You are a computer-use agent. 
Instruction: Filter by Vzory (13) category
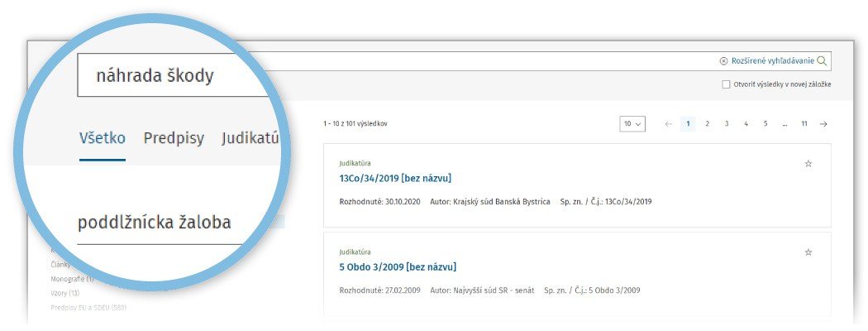pos(65,294)
